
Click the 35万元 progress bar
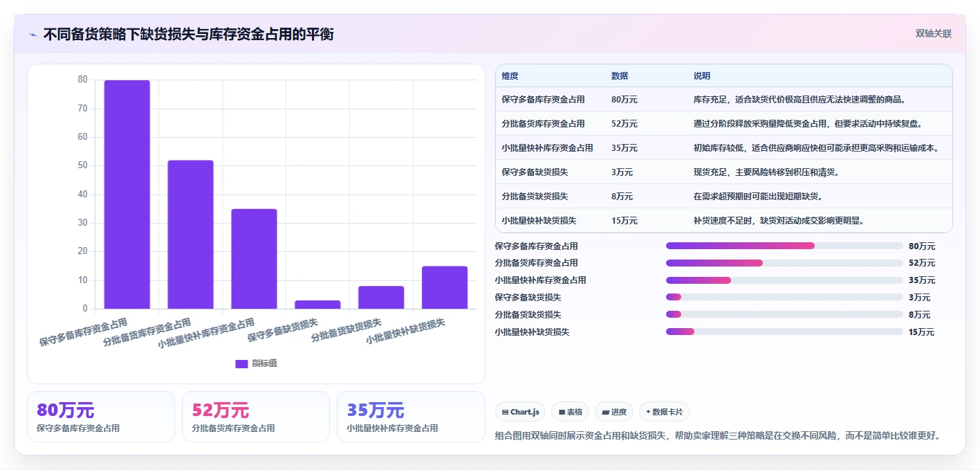(784, 280)
